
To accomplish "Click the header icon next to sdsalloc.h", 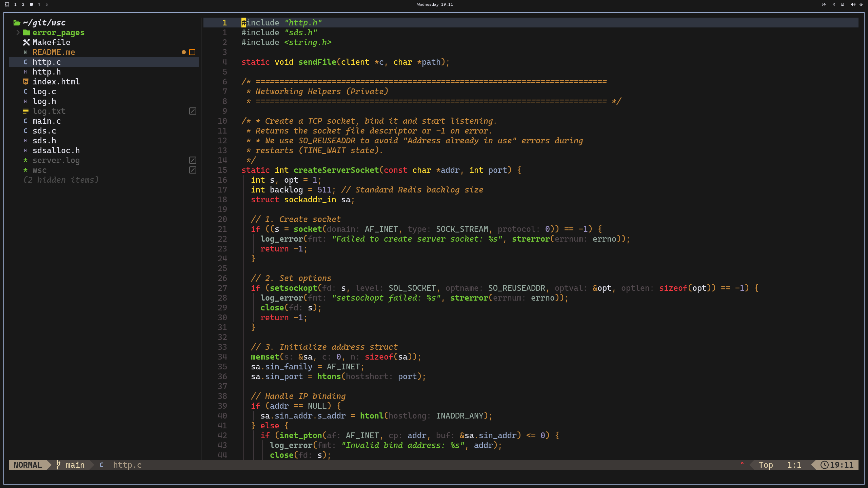I will click(25, 150).
